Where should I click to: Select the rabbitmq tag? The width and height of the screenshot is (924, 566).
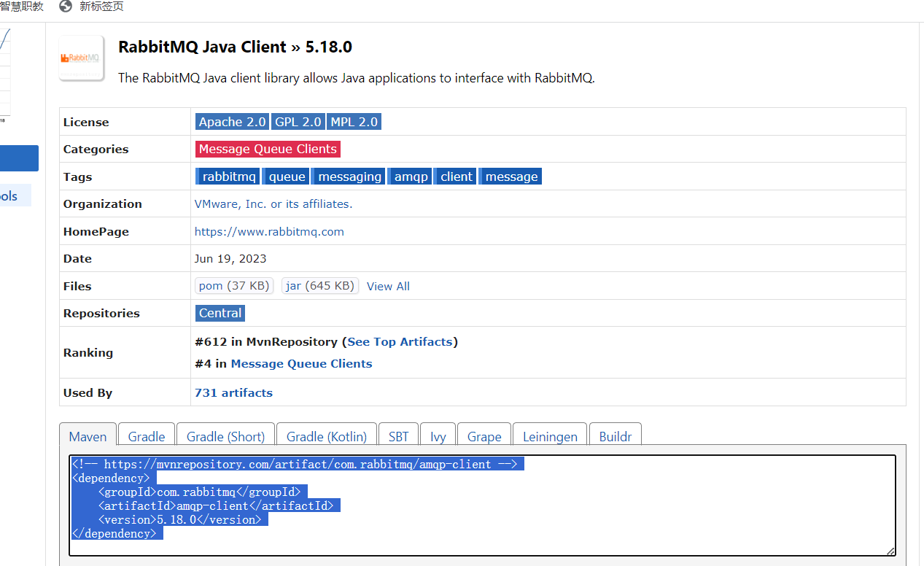point(228,177)
